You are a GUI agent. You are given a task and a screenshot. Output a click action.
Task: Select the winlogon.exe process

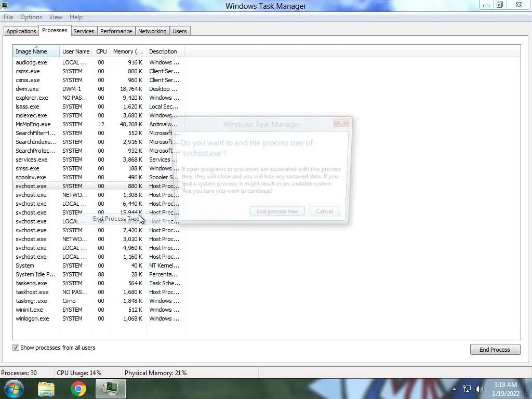point(98,318)
